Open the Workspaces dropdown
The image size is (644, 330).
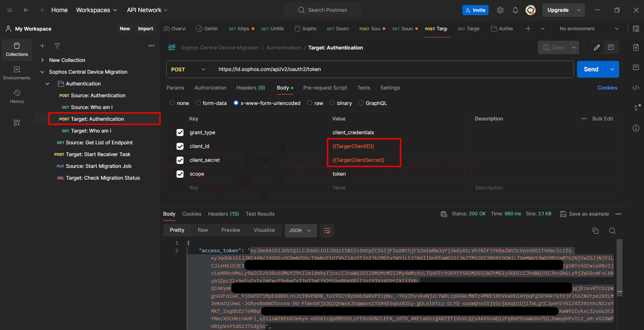tap(97, 10)
